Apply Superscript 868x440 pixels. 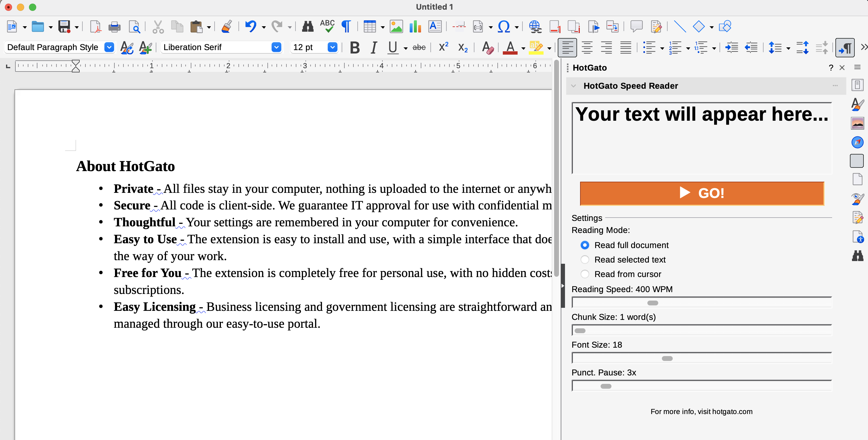[x=443, y=47]
